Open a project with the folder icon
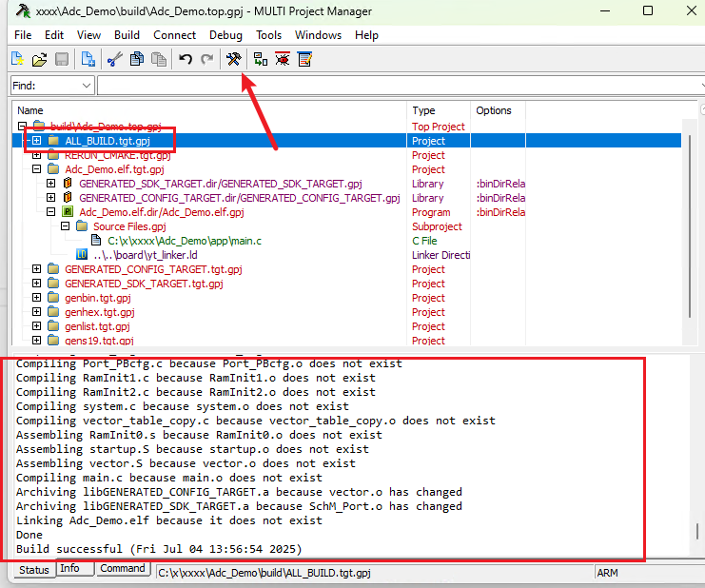Screen dimensions: 705x588 (x=39, y=59)
